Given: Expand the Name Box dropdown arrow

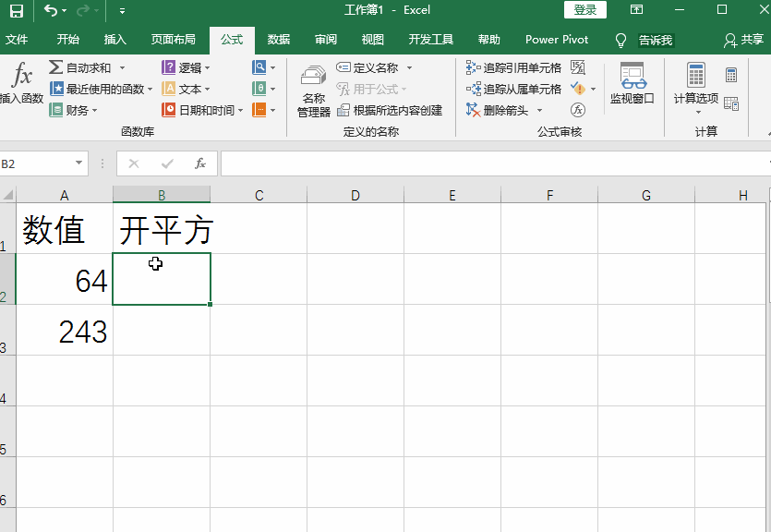Looking at the screenshot, I should point(78,163).
